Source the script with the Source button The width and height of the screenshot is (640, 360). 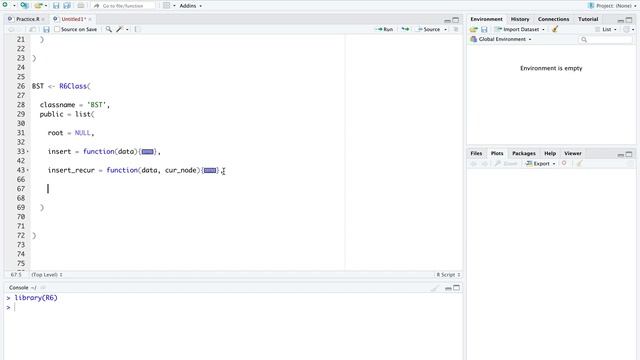pos(429,29)
